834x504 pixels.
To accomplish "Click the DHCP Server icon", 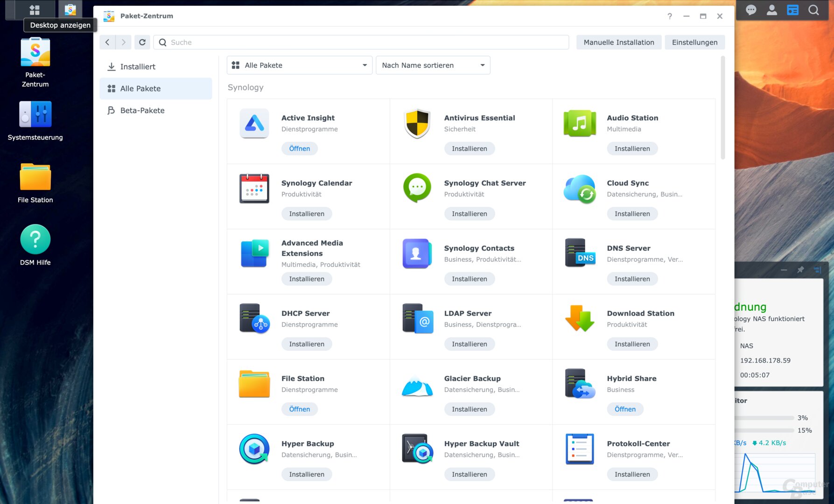I will tap(254, 318).
